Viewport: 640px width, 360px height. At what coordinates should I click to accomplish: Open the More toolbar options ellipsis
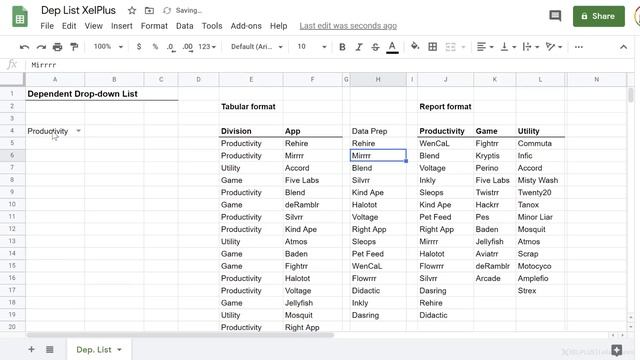[578, 47]
